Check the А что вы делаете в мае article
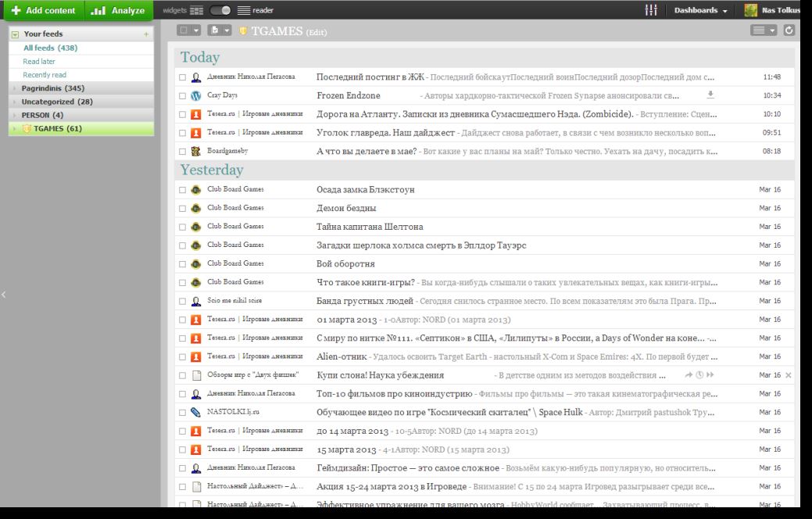 tap(182, 152)
